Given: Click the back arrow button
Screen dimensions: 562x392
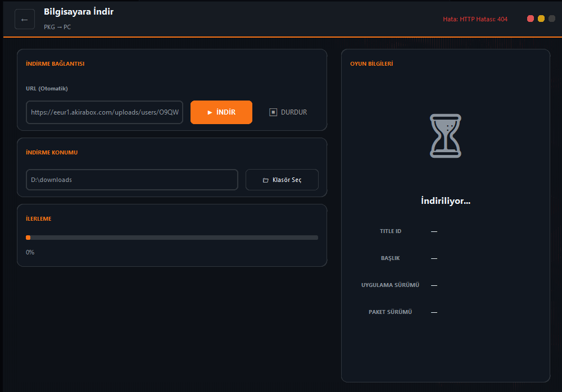Looking at the screenshot, I should (x=24, y=20).
